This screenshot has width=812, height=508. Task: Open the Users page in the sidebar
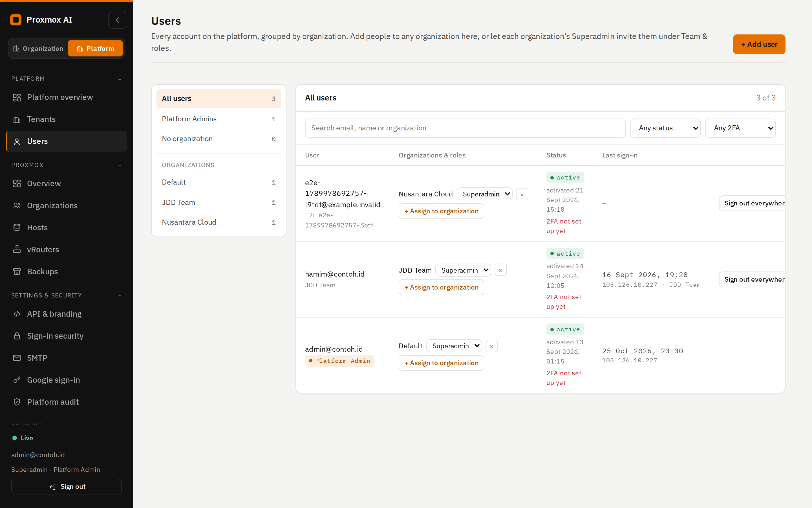(67, 141)
